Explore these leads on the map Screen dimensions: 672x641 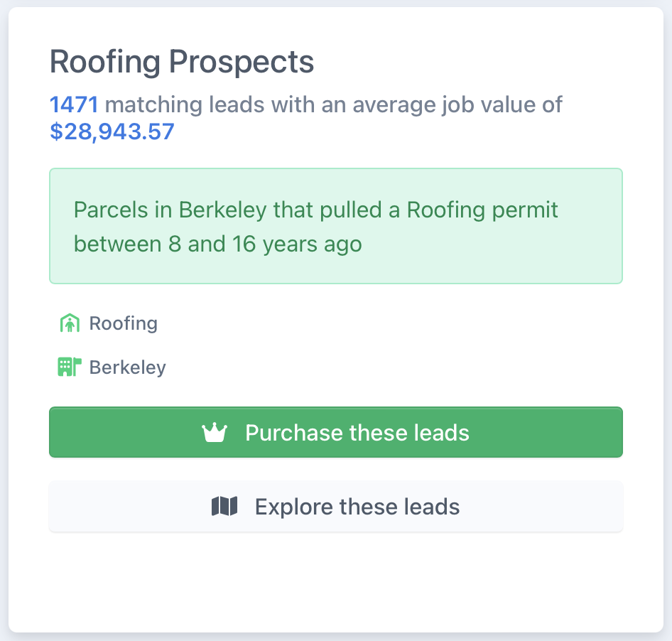(336, 507)
